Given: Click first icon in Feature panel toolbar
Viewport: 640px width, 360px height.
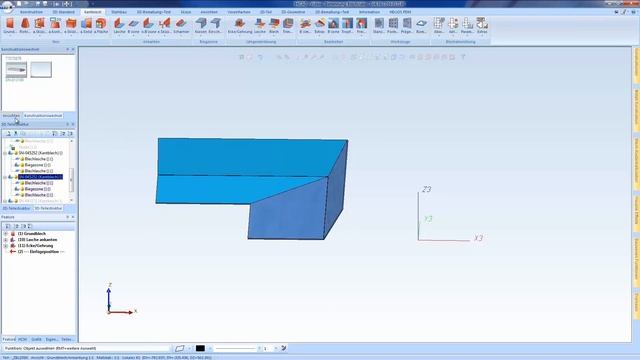Looking at the screenshot, I should click(8, 226).
